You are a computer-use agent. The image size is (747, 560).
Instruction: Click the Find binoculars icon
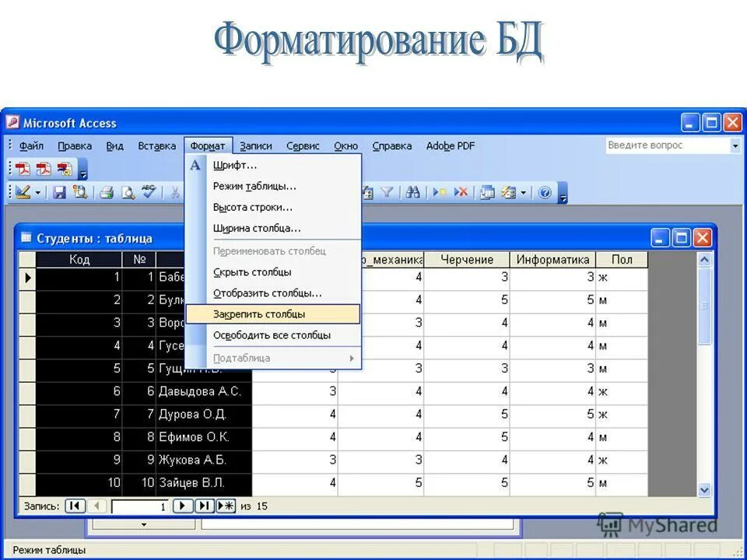pyautogui.click(x=413, y=192)
